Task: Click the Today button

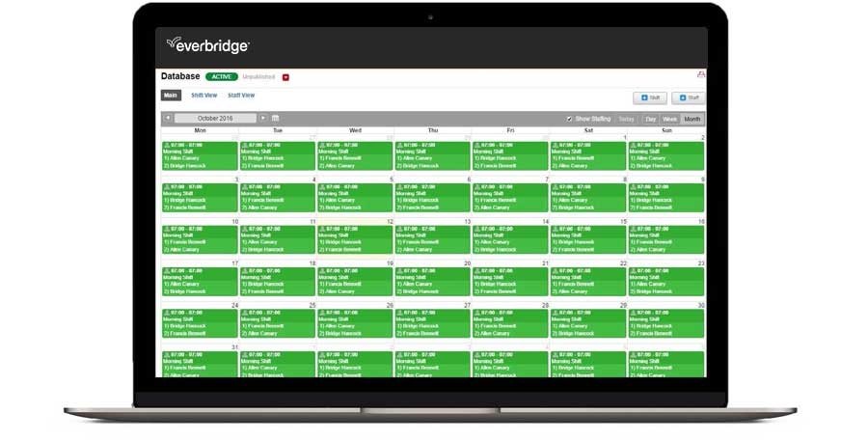Action: click(x=627, y=119)
